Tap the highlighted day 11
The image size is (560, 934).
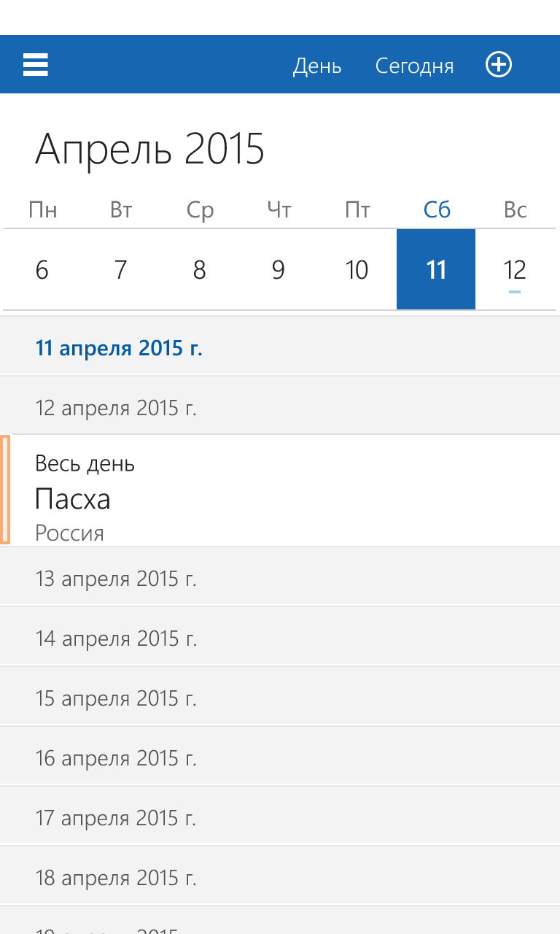(436, 269)
